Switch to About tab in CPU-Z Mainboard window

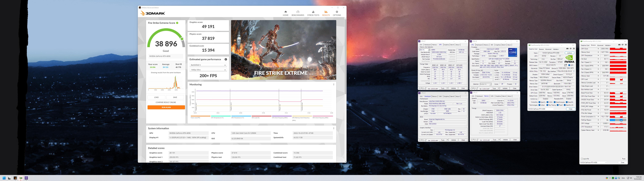[x=457, y=97]
